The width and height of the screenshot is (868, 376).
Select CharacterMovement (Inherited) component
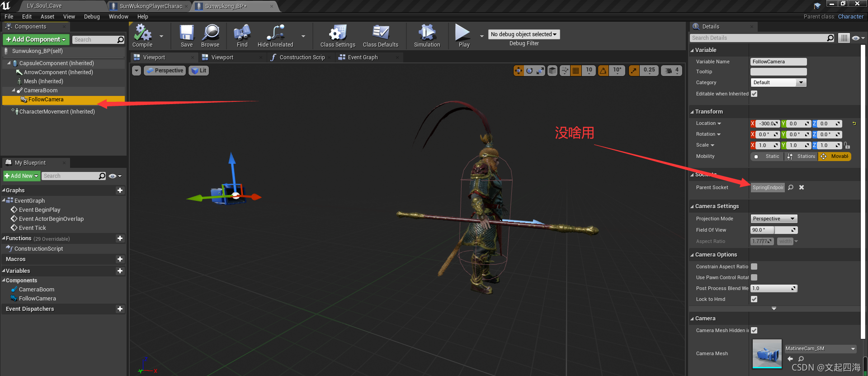pyautogui.click(x=57, y=112)
